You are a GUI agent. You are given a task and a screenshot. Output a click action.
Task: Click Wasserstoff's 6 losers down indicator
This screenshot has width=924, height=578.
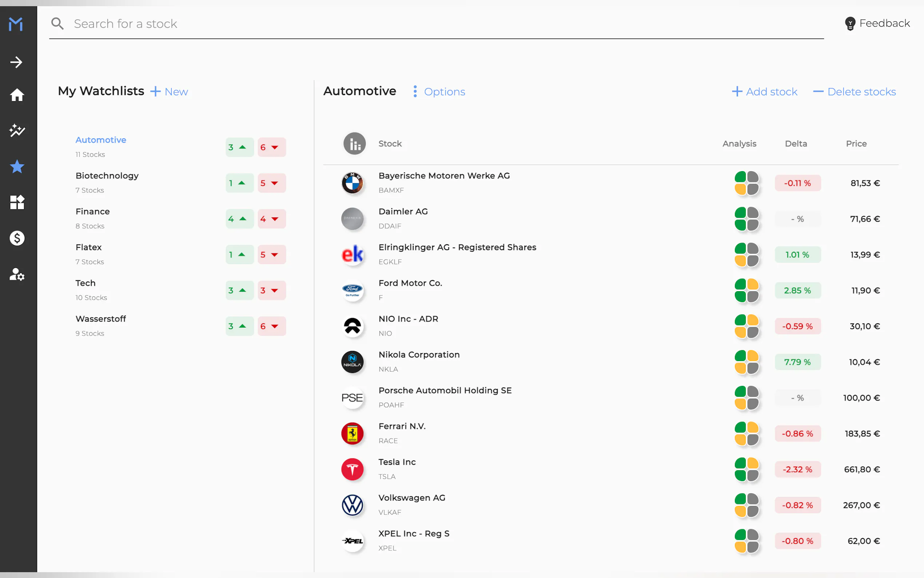click(x=271, y=326)
